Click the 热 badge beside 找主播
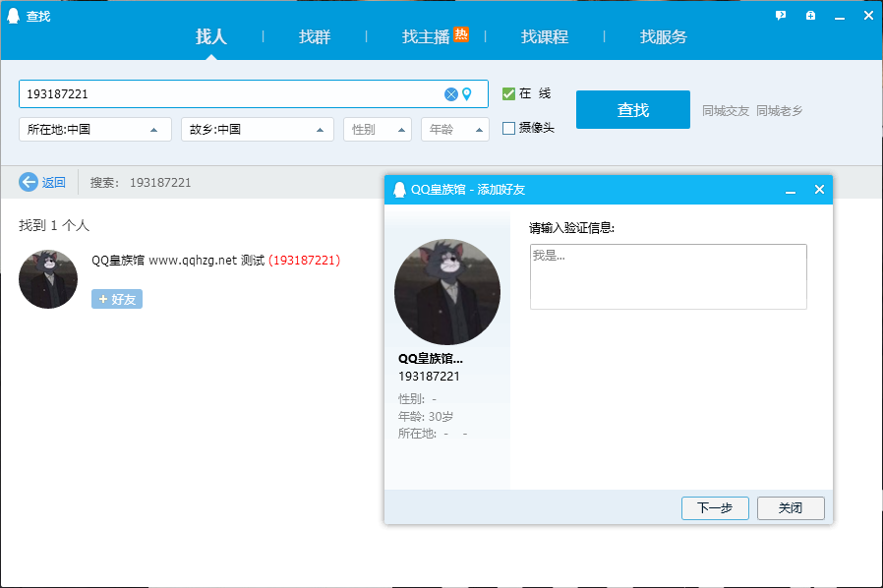This screenshot has height=588, width=883. (461, 34)
